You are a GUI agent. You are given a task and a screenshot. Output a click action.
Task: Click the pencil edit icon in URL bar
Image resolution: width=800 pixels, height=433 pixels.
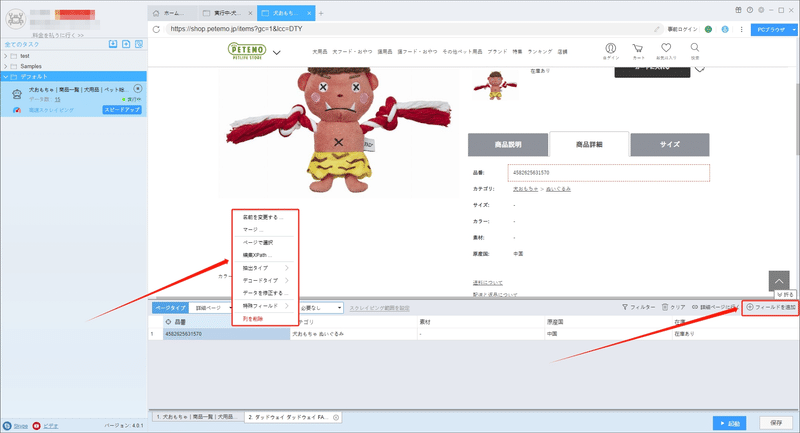tap(657, 29)
